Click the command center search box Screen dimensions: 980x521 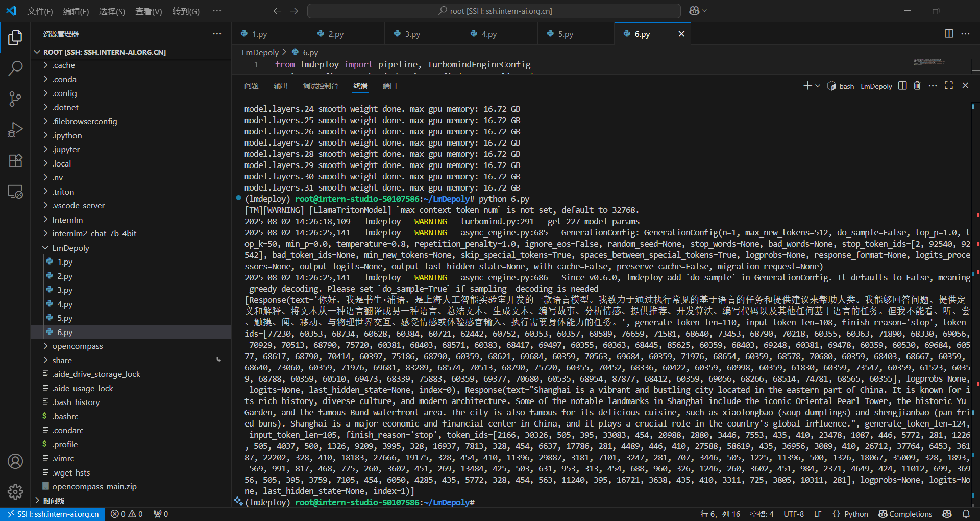click(x=494, y=11)
